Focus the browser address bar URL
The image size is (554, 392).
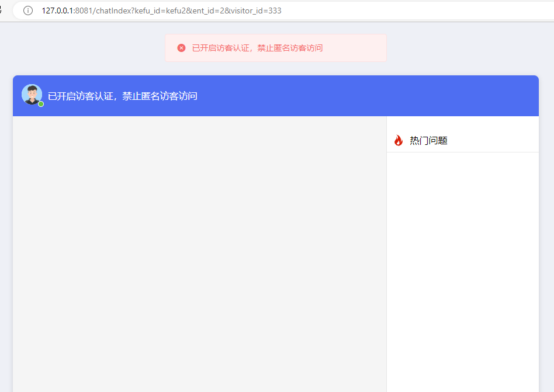point(351,11)
